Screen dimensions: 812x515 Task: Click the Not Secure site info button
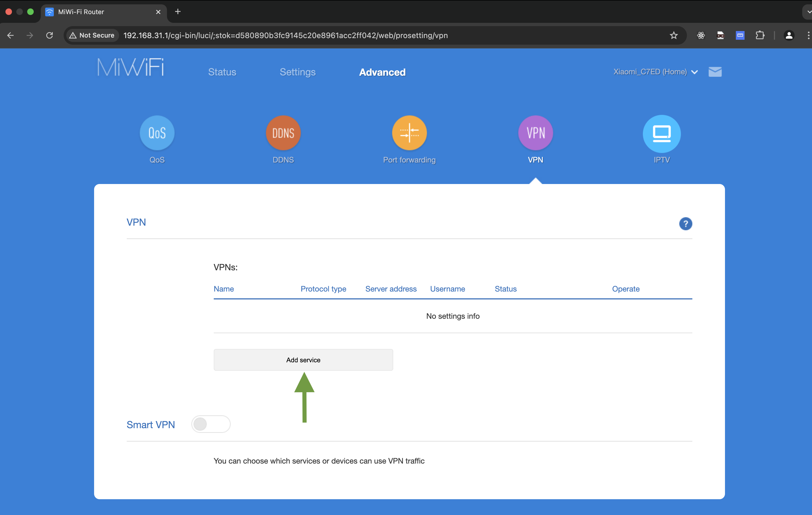click(92, 35)
